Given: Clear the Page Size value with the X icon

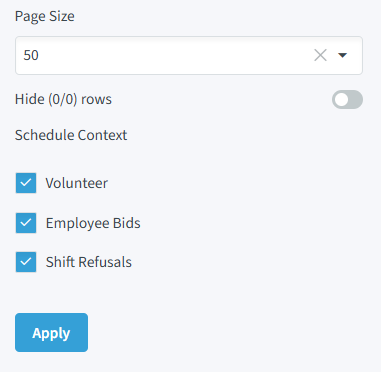Looking at the screenshot, I should [320, 55].
